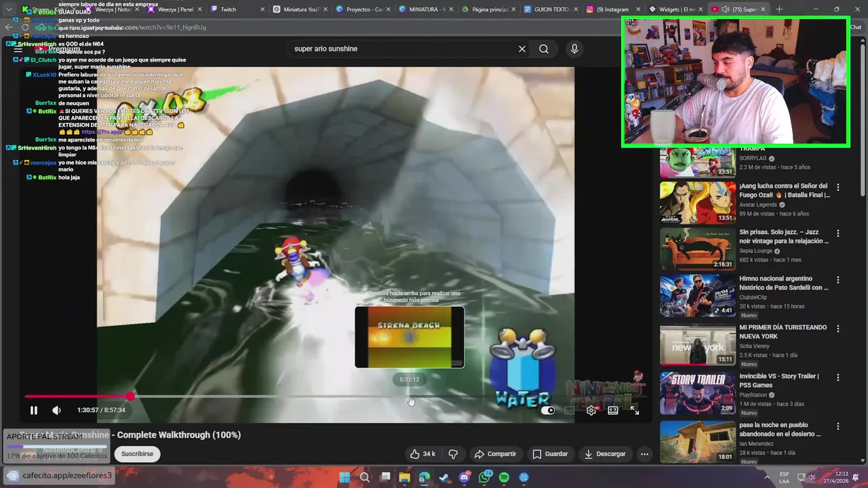Click the red progress scrubber handle
Screen dimensions: 868x488
[x=130, y=396]
